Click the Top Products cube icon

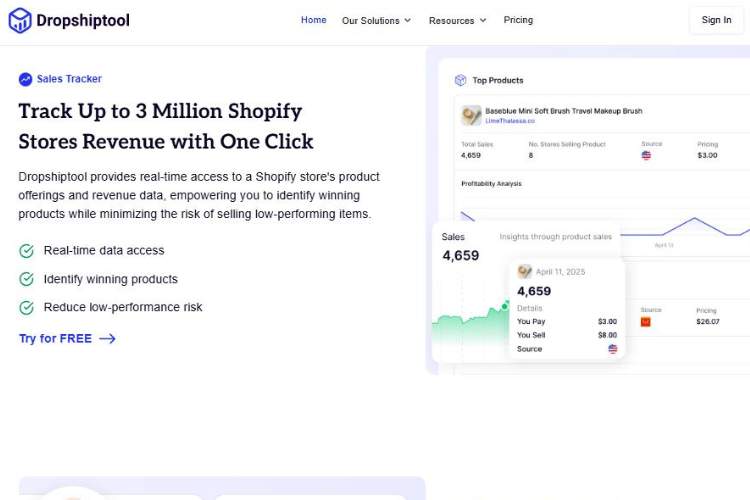460,80
